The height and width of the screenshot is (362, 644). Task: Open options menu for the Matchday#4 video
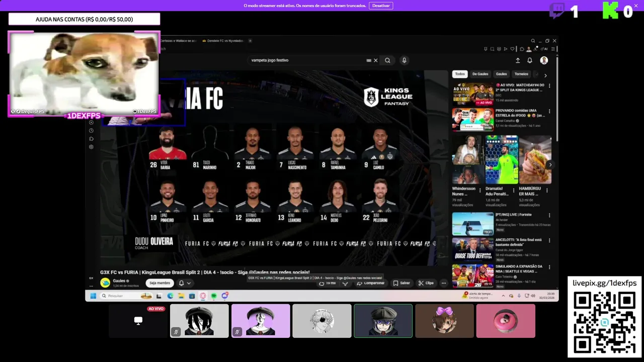pos(549,86)
